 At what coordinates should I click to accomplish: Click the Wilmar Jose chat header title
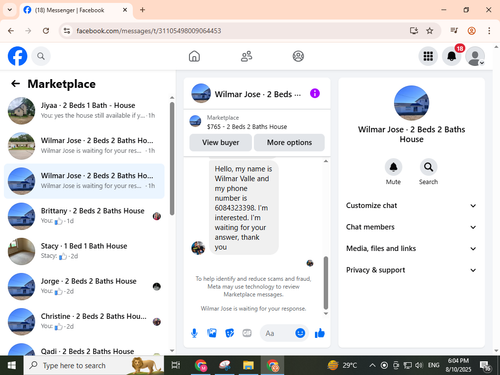click(257, 94)
